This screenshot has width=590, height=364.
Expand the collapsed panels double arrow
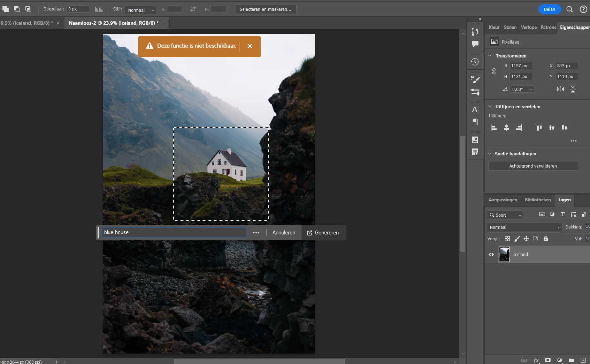tap(480, 19)
